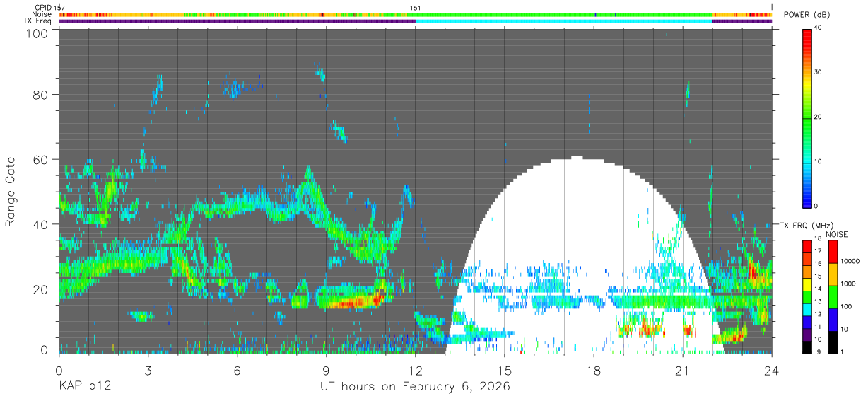The width and height of the screenshot is (868, 401).
Task: Click the '12' tick on UT hours axis
Action: 416,371
